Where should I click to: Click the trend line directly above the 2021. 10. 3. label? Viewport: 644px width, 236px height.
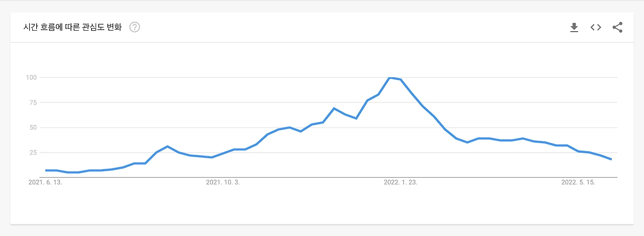(x=223, y=154)
